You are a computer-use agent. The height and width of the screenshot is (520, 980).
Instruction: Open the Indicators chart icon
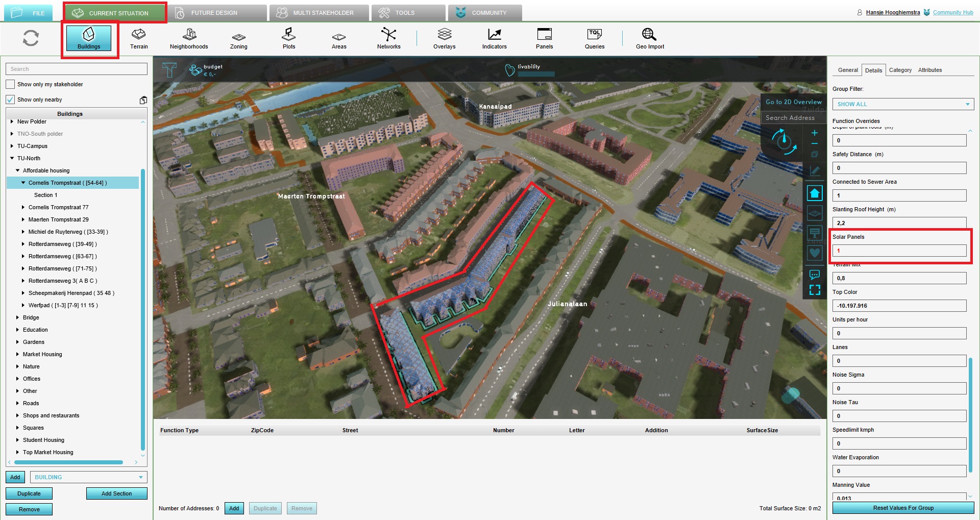coord(494,38)
